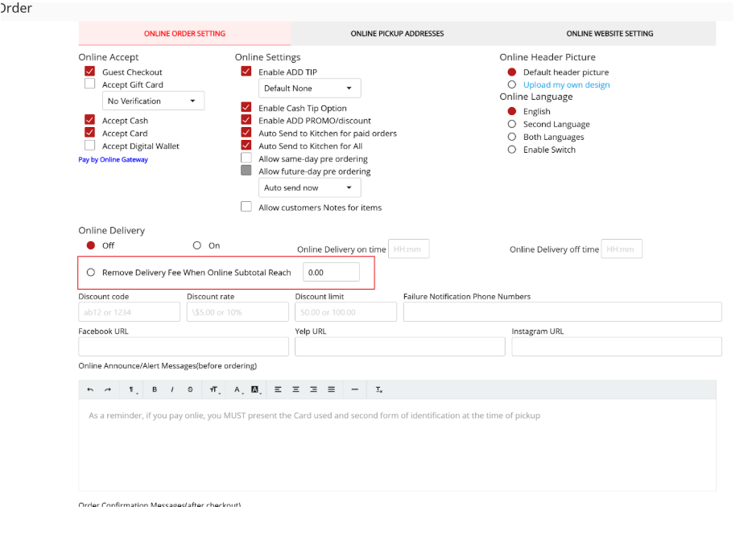Open paragraph format menu in editor toolbar
This screenshot has height=539, width=756.
coord(131,389)
